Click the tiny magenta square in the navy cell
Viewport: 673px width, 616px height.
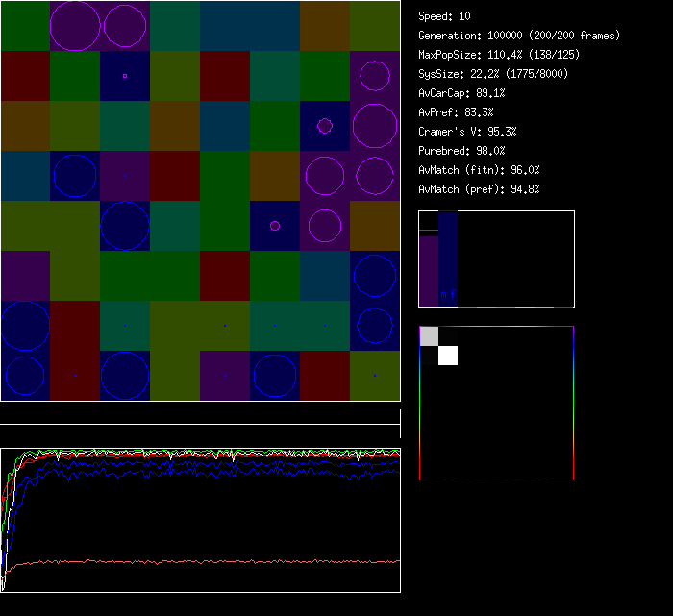(125, 75)
